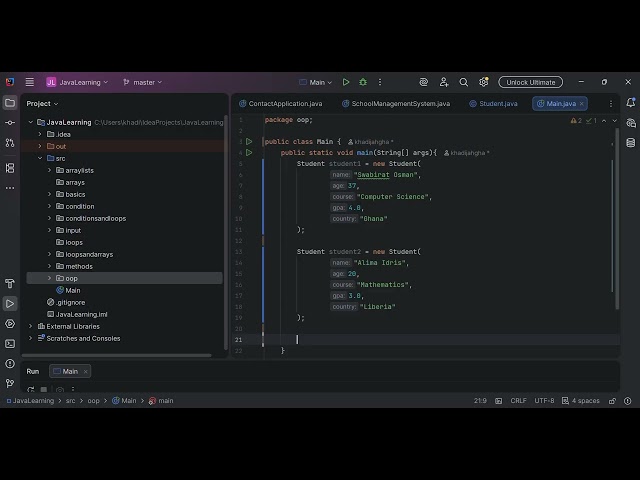Expand External Libraries node
640x480 pixels.
(31, 326)
